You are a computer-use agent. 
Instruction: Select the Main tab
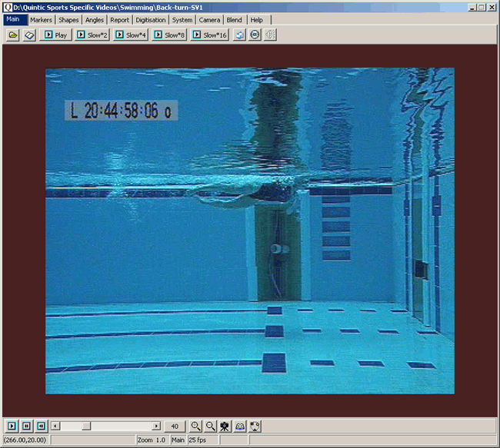[15, 19]
